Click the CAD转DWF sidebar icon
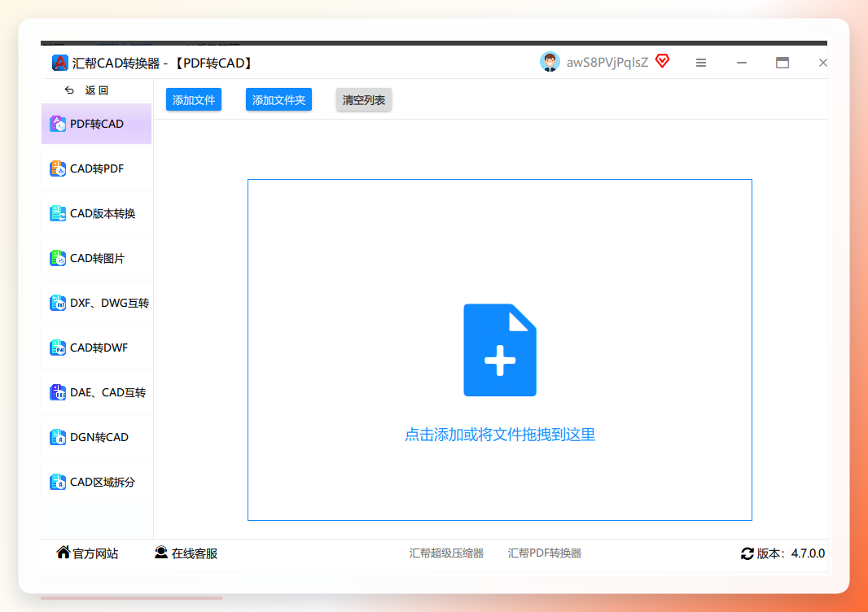The image size is (868, 612). [x=58, y=348]
